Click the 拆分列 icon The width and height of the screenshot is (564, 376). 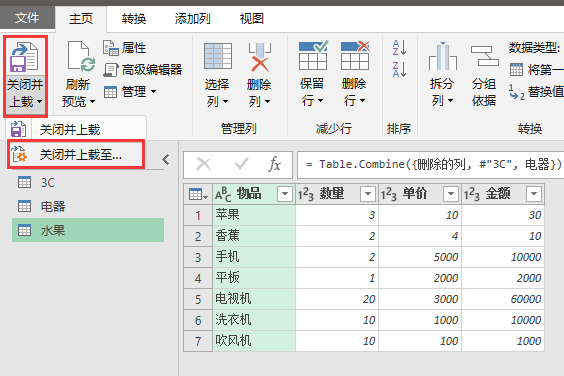point(443,56)
